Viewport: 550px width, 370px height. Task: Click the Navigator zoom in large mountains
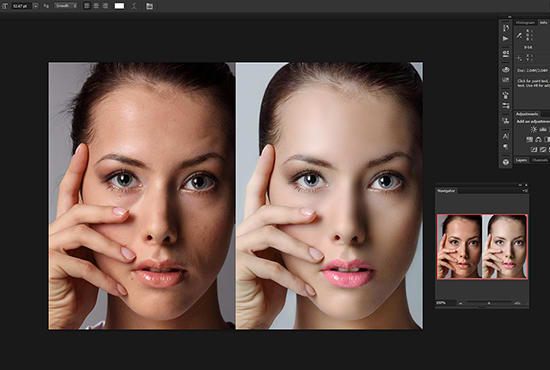point(517,303)
